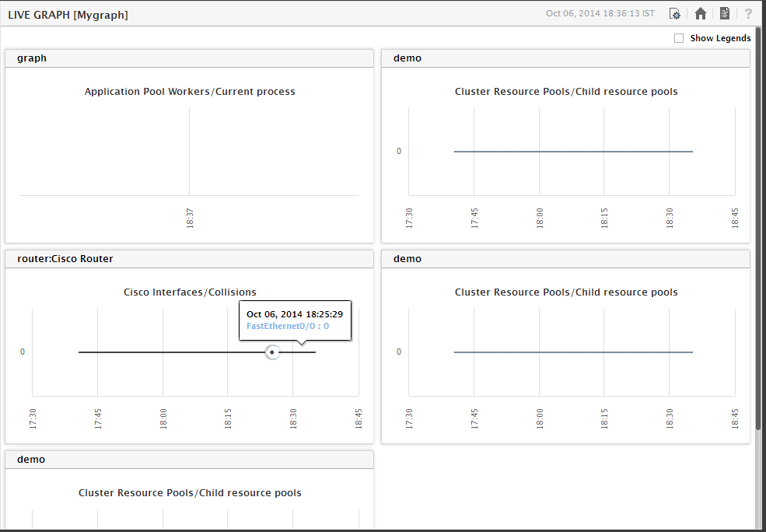Click the bottom-left 'demo' panel header
The width and height of the screenshot is (766, 532).
coord(189,460)
